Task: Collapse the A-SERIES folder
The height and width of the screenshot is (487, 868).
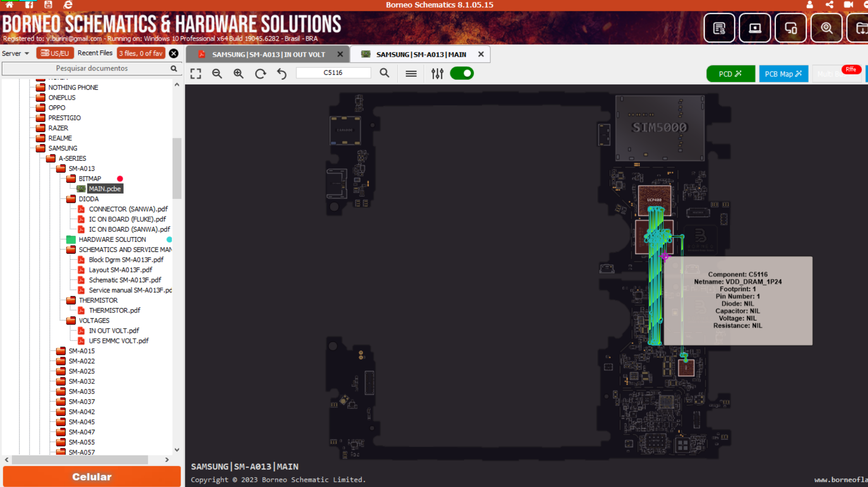Action: coord(72,158)
